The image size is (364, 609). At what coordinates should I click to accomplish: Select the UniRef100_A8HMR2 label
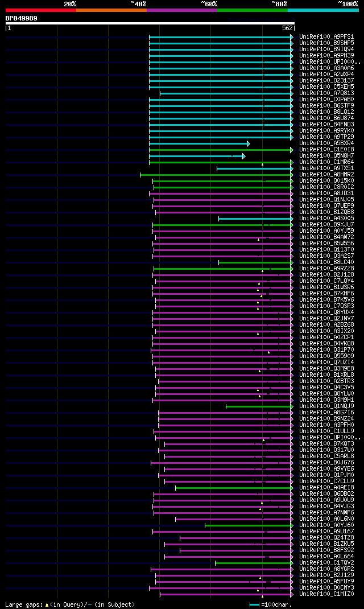[326, 175]
